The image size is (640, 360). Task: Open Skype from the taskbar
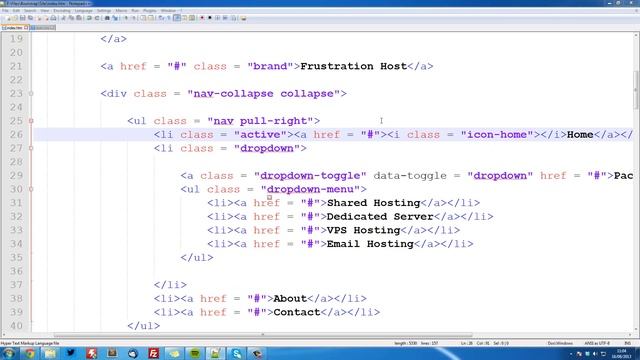point(236,353)
